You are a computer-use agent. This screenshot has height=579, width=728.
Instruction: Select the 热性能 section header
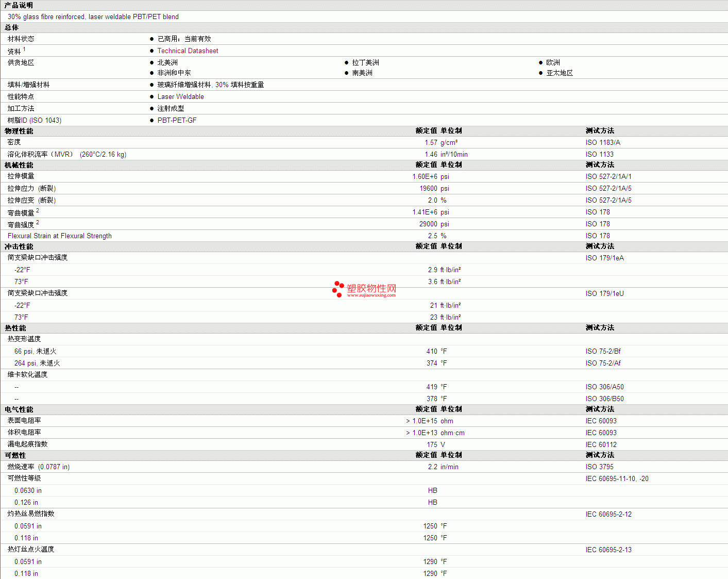(x=15, y=328)
